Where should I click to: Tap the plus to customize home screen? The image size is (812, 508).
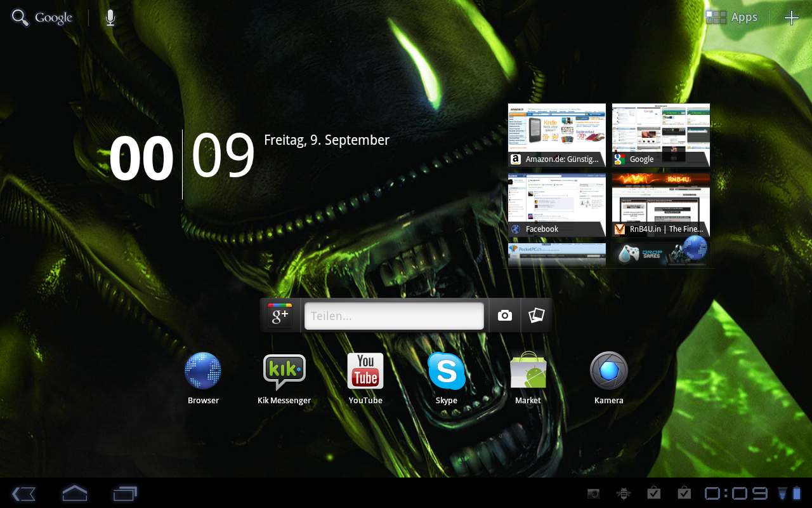pos(791,18)
